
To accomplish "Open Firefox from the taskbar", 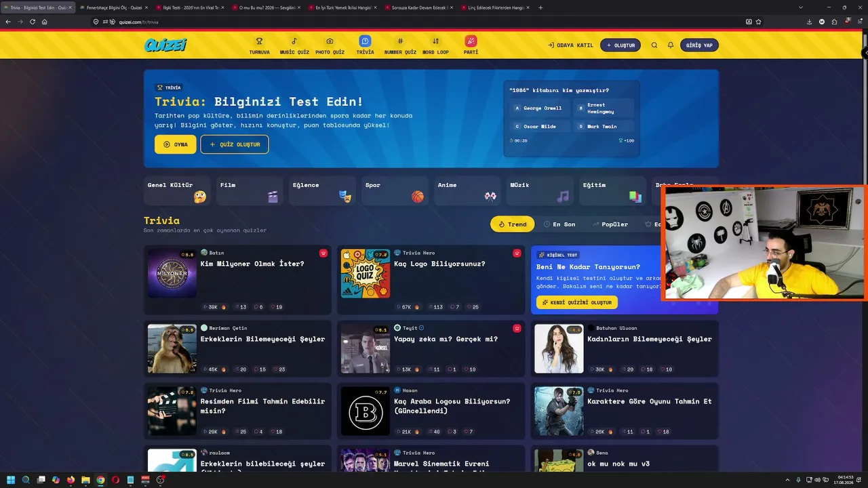I will pos(71,480).
